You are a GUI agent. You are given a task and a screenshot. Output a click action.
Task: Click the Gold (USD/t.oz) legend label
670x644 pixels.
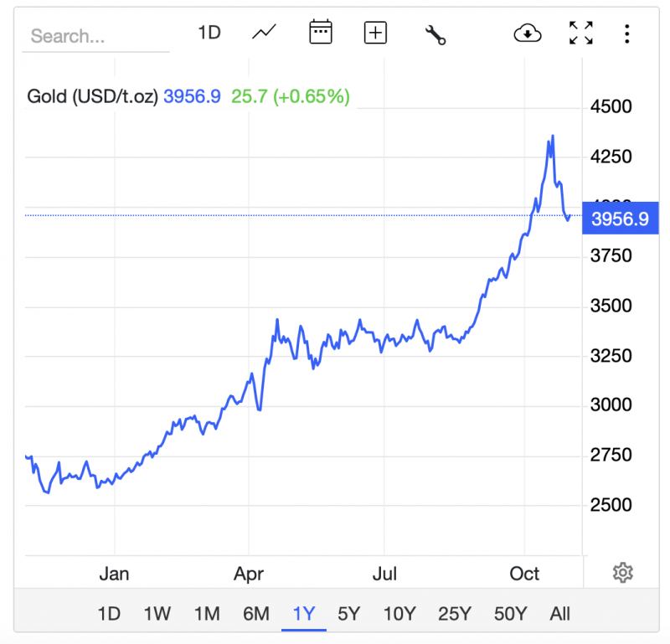pos(92,96)
